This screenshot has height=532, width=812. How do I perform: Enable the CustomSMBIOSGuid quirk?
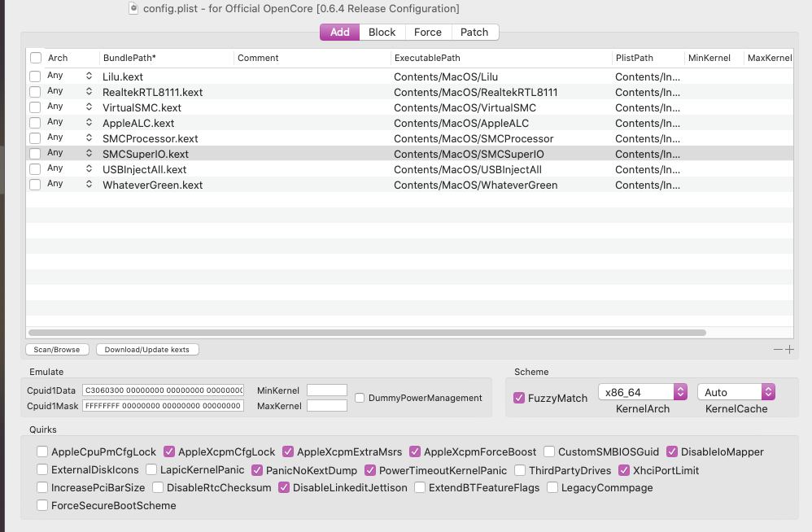point(549,451)
